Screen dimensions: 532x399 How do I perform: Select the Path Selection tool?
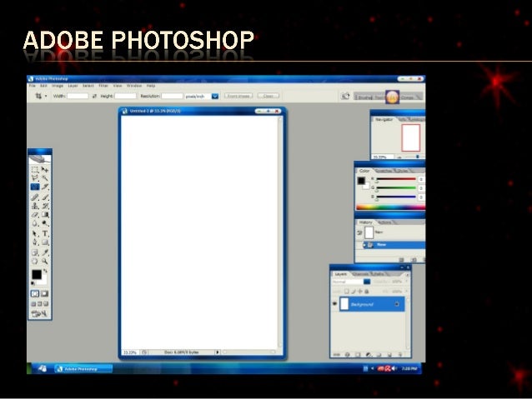pos(35,233)
